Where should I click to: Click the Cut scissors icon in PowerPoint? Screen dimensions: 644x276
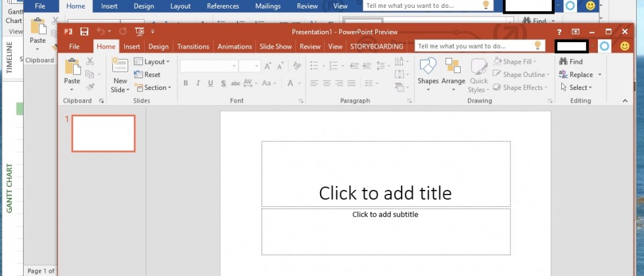pyautogui.click(x=90, y=62)
